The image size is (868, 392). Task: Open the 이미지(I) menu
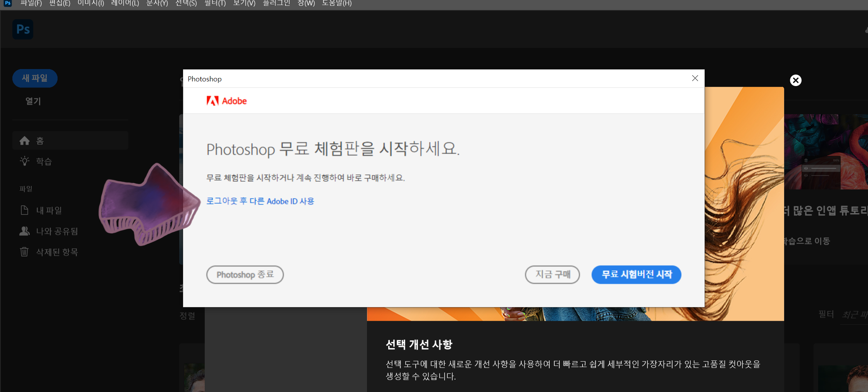[91, 3]
